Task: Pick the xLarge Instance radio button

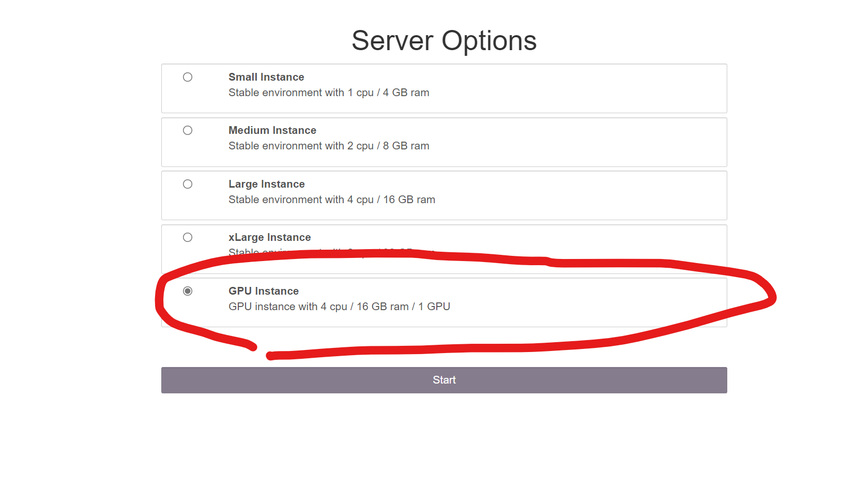Action: click(188, 237)
